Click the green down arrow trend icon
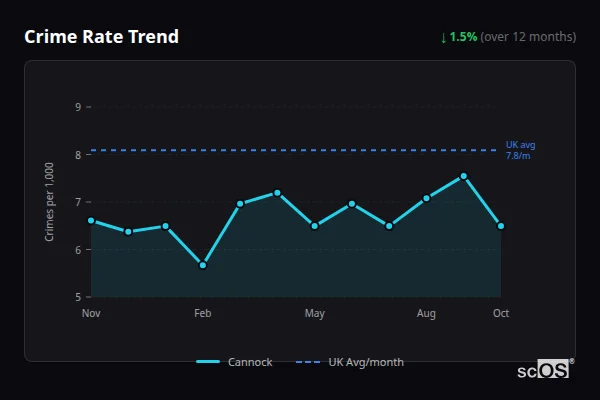 tap(443, 38)
